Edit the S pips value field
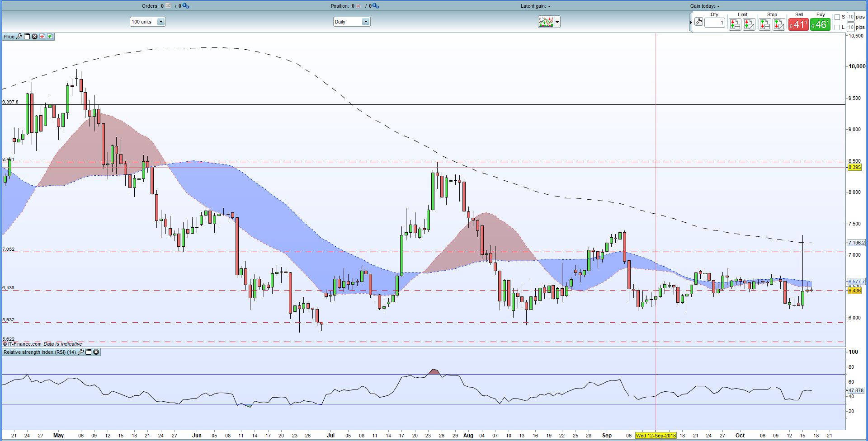This screenshot has height=441, width=868. coord(851,17)
